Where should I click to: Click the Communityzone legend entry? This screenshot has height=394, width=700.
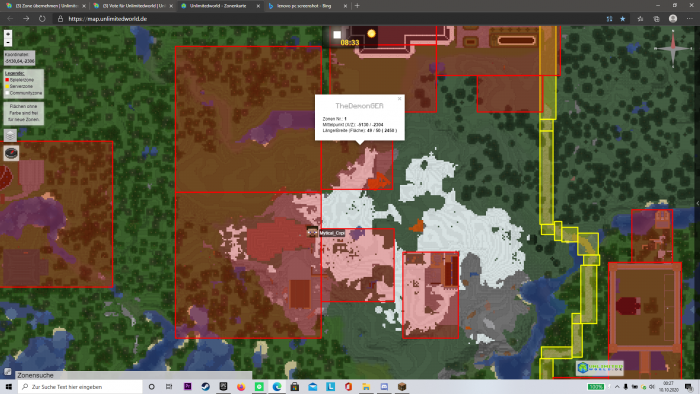coord(23,93)
